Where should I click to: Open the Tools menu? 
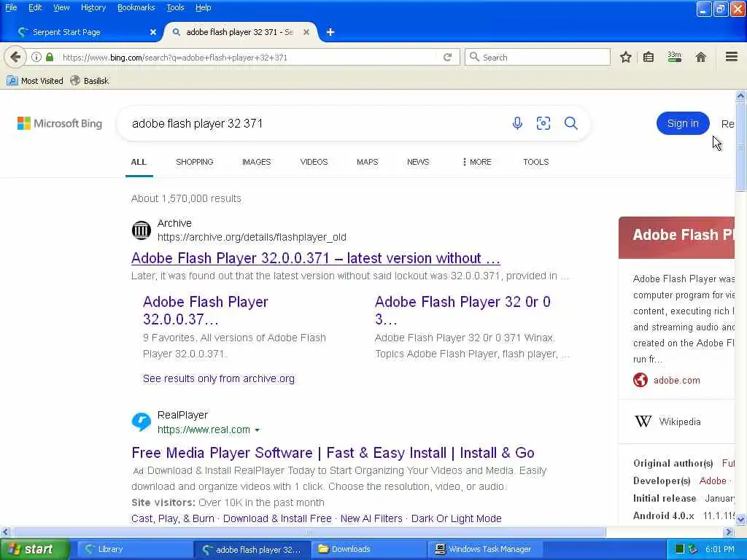(175, 7)
